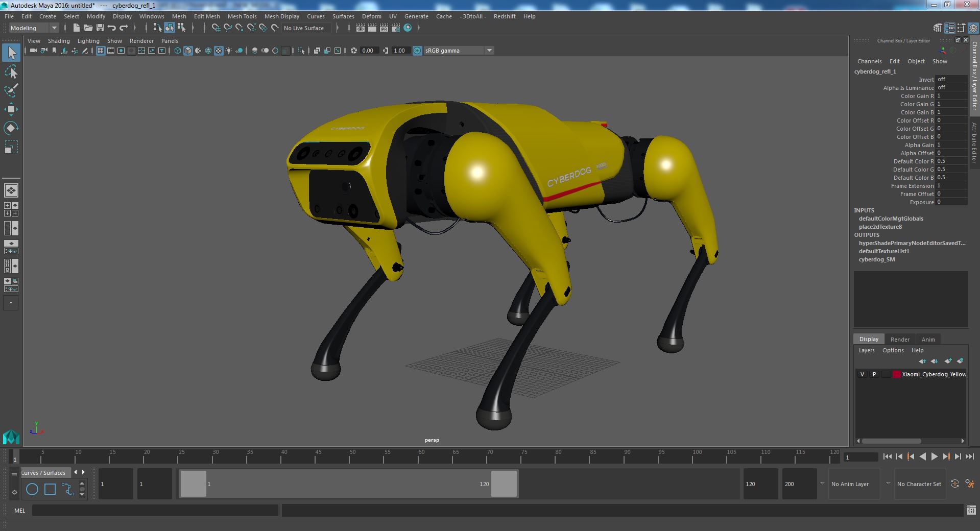Enable snap to curves icon
Viewport: 980px width, 531px height.
click(x=228, y=28)
